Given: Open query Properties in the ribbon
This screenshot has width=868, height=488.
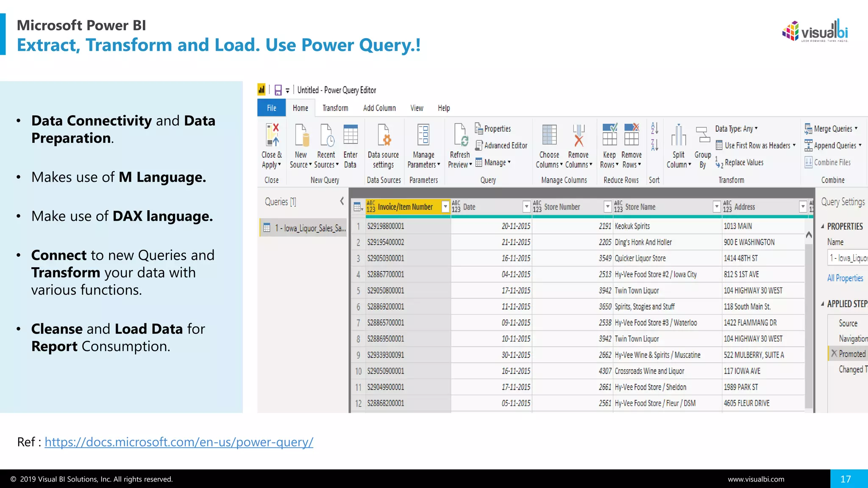Looking at the screenshot, I should (x=493, y=129).
